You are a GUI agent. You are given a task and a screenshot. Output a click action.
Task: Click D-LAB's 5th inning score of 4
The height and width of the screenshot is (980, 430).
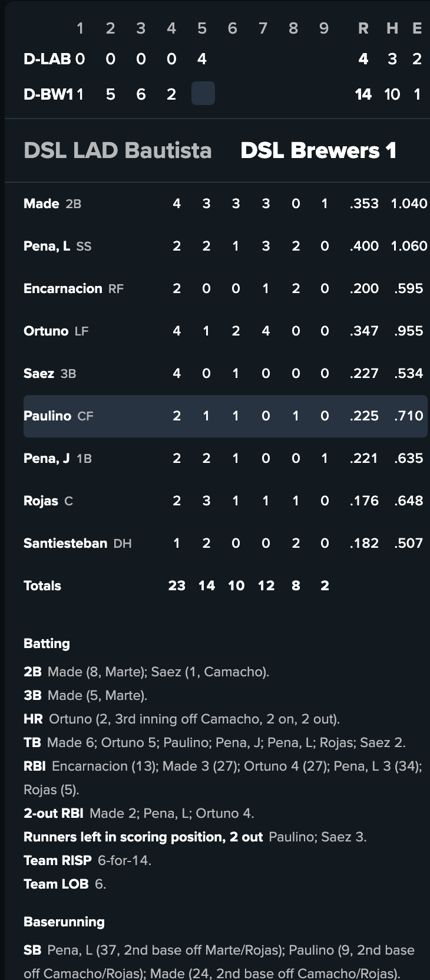tap(202, 59)
